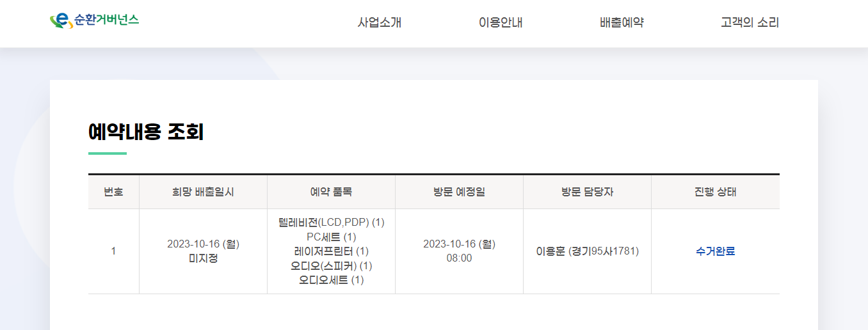Image resolution: width=868 pixels, height=330 pixels.
Task: Select the 배출예약 menu item
Action: 622,23
